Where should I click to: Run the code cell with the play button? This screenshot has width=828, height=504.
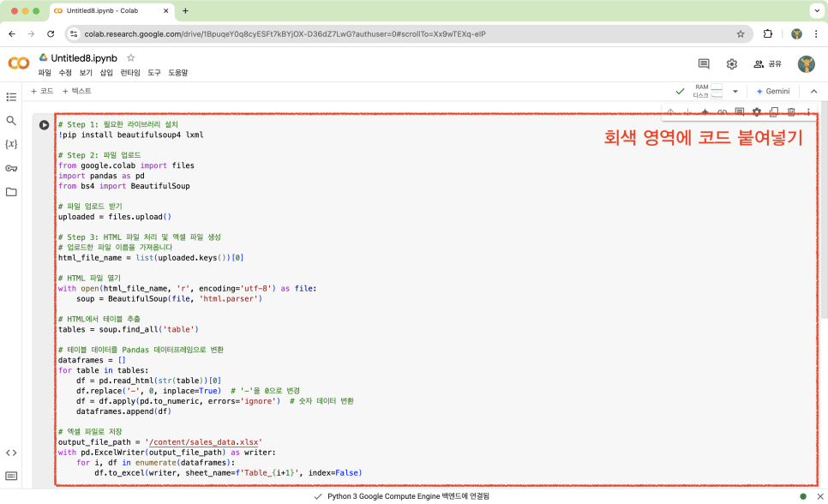pos(43,123)
